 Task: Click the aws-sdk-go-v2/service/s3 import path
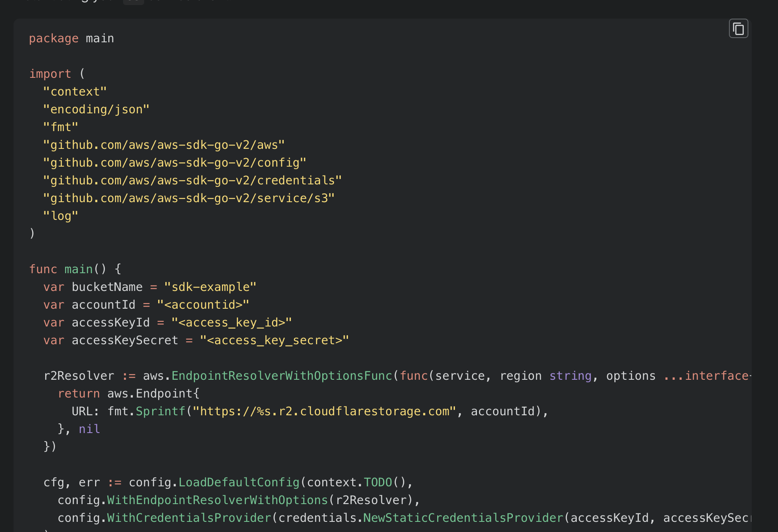coord(189,198)
